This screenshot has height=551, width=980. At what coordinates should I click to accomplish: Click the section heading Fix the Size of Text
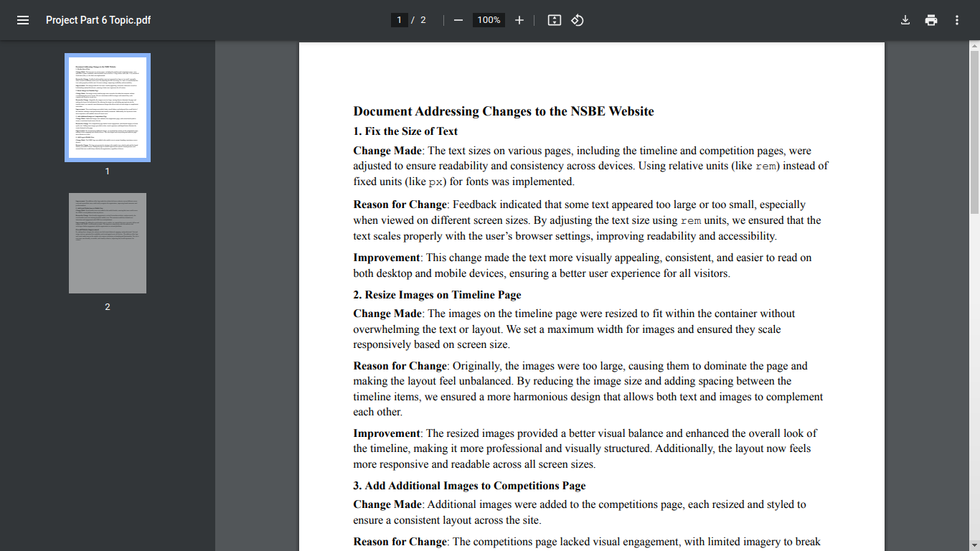click(x=406, y=131)
